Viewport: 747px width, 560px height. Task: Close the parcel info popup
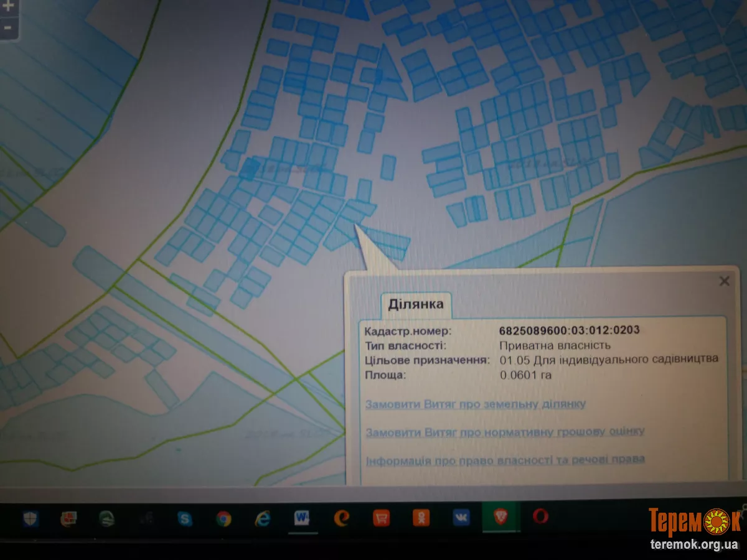(x=724, y=281)
